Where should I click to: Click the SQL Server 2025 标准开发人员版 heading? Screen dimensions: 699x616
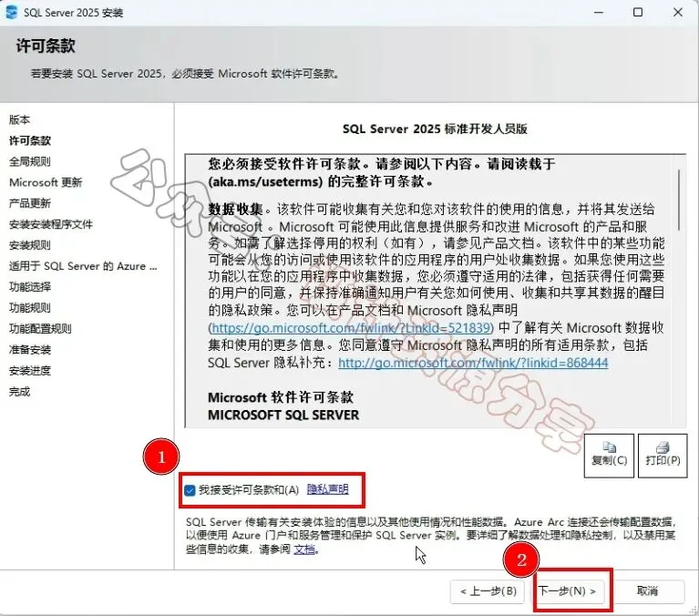(435, 128)
